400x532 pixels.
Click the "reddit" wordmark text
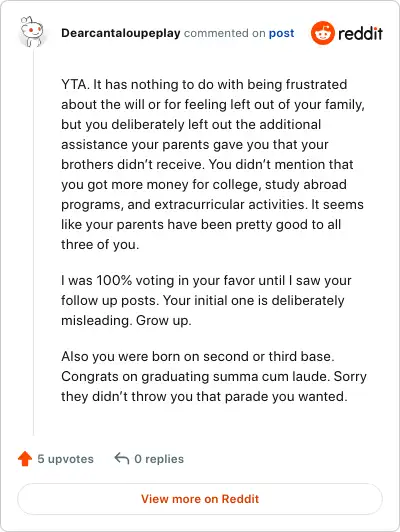point(360,33)
